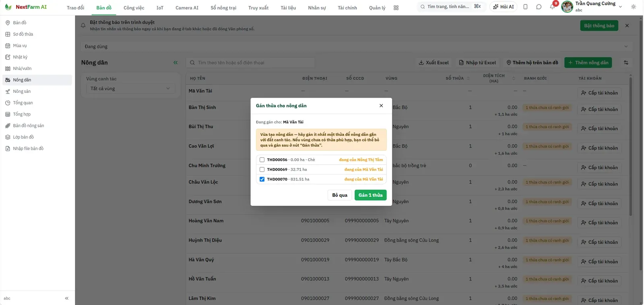Viewport: 644px width, 305px height.
Task: Open Nhật ký in the sidebar
Action: pos(37,57)
